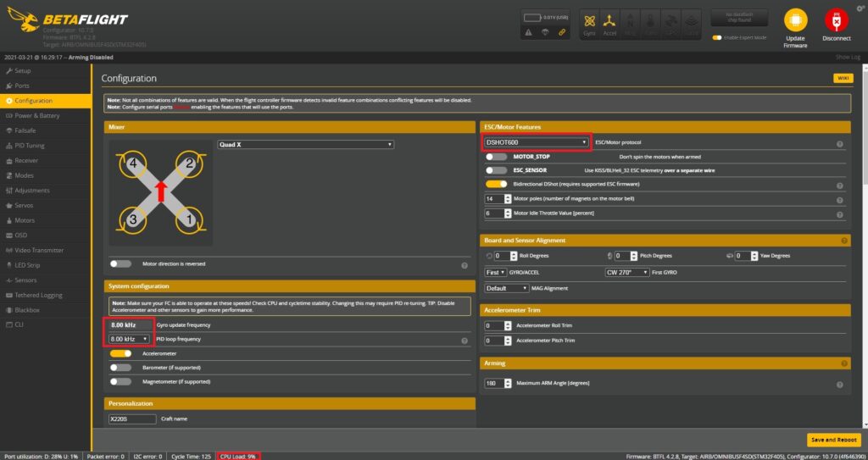This screenshot has width=868, height=460.
Task: Open the Failsafe tab
Action: (46, 130)
